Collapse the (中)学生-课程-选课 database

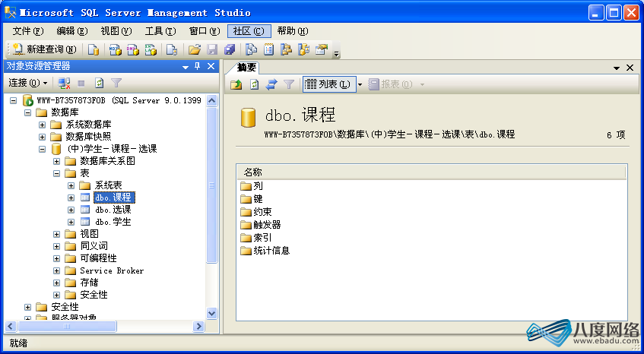[43, 149]
